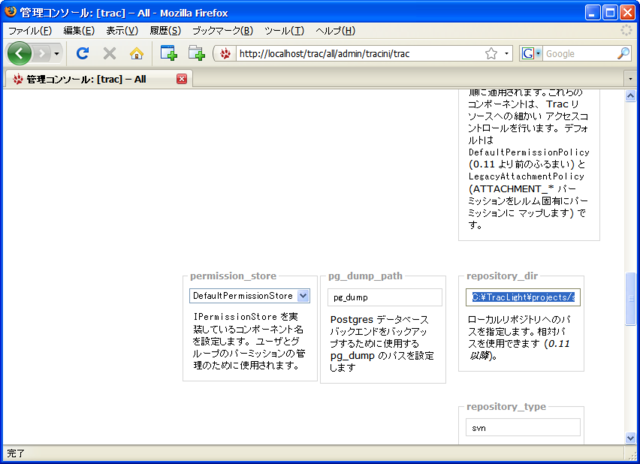Open the ファイル(F) menu
This screenshot has width=640, height=464.
coord(30,31)
